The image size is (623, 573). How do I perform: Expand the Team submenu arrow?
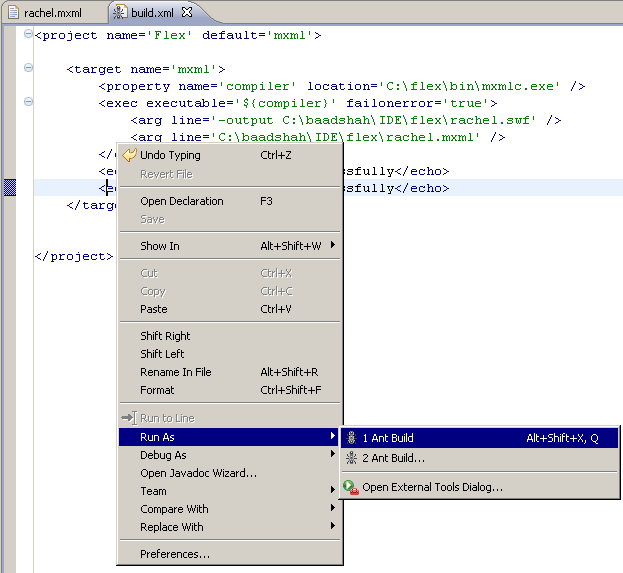[333, 490]
